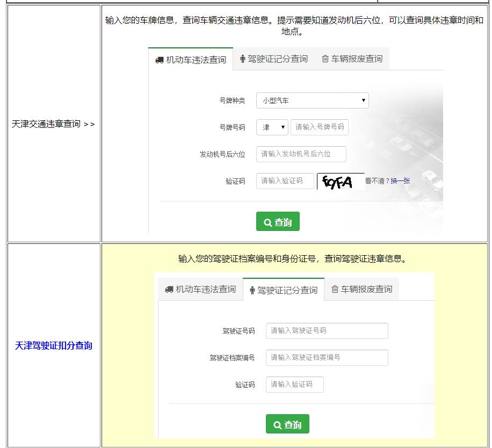Click the trash icon in the upper vehicle scrap tab
This screenshot has height=448, width=492.
(325, 59)
